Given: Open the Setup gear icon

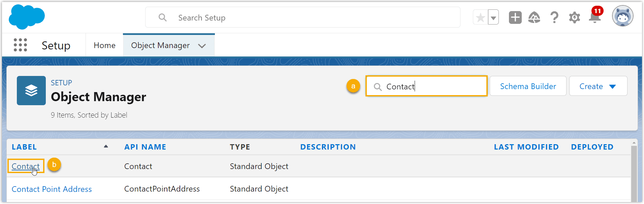Looking at the screenshot, I should point(574,17).
